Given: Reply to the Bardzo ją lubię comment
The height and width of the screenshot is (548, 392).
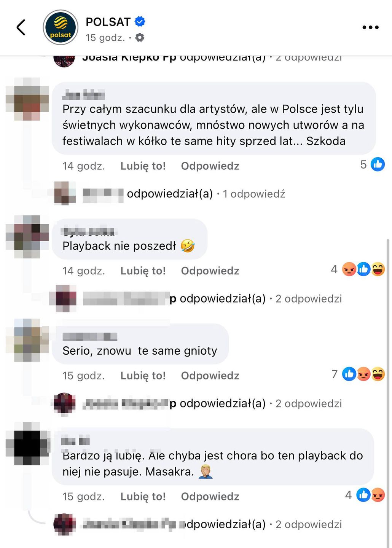Looking at the screenshot, I should tap(210, 497).
